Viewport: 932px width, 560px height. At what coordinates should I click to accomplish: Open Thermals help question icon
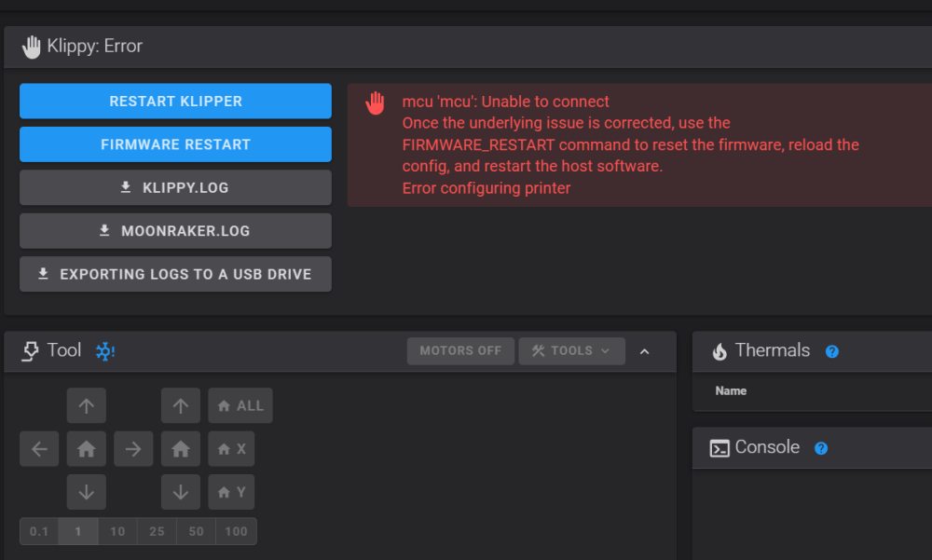point(832,352)
